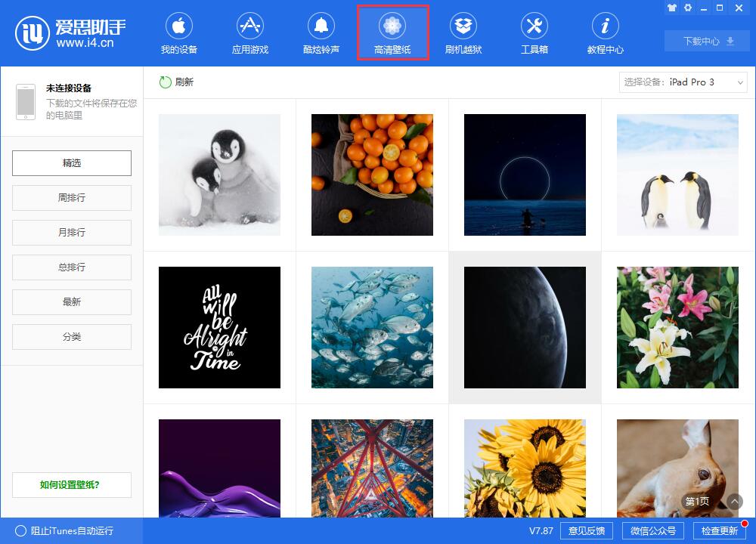Select the orange fruit basket wallpaper

tap(372, 175)
